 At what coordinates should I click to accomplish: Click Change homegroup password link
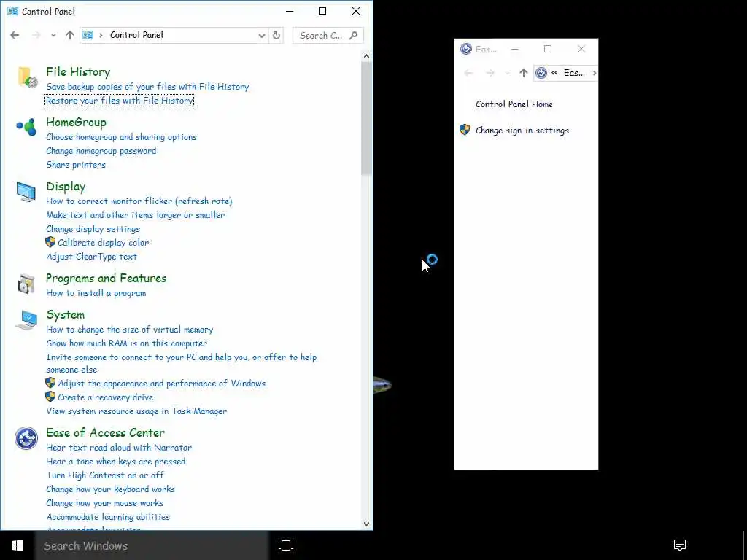point(101,151)
